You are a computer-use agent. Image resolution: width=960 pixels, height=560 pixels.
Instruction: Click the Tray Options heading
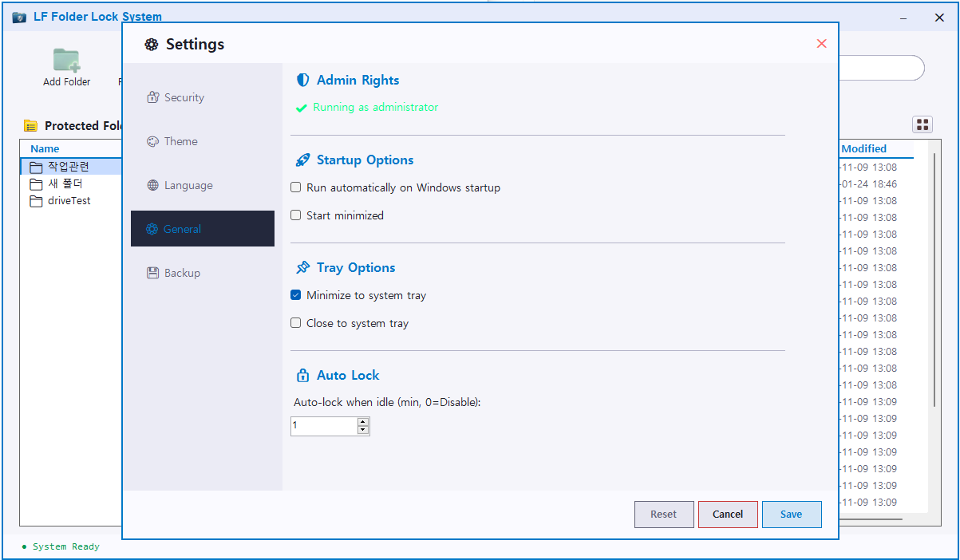tap(356, 267)
